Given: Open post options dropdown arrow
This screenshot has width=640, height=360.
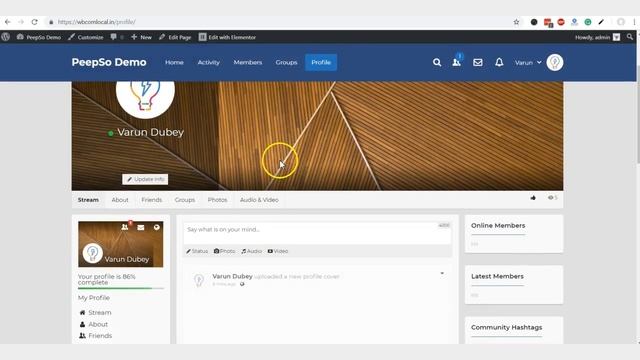Looking at the screenshot, I should point(442,273).
